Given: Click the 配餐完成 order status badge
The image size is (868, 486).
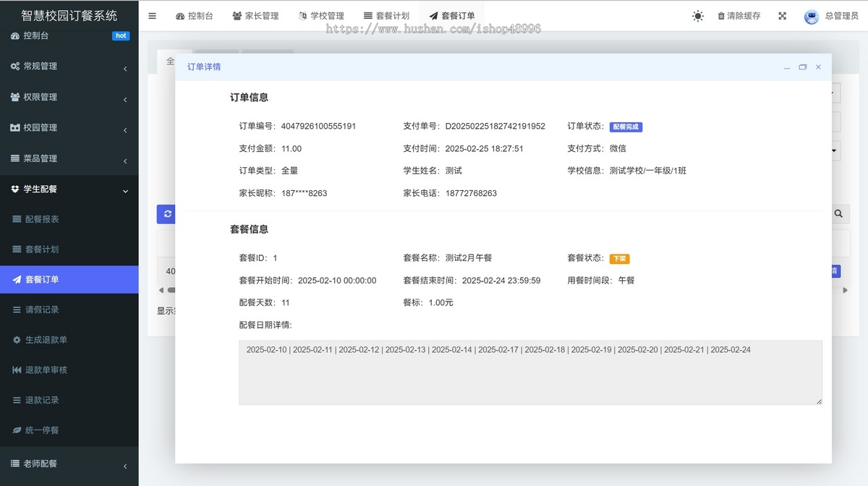Looking at the screenshot, I should (x=626, y=127).
